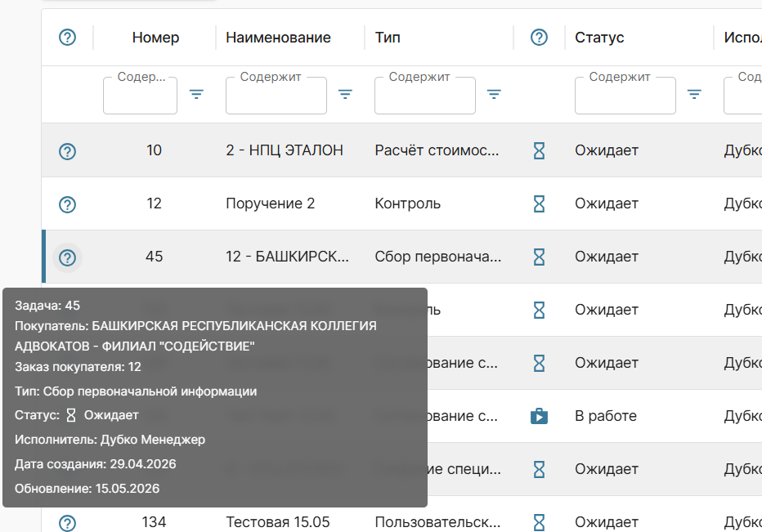Click the help icon in row 10
762x532 pixels.
[x=67, y=151]
